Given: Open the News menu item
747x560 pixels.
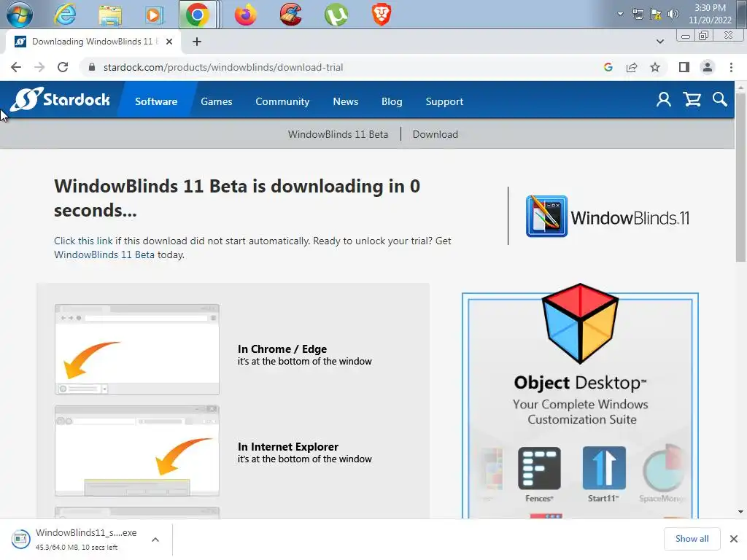Looking at the screenshot, I should click(345, 101).
